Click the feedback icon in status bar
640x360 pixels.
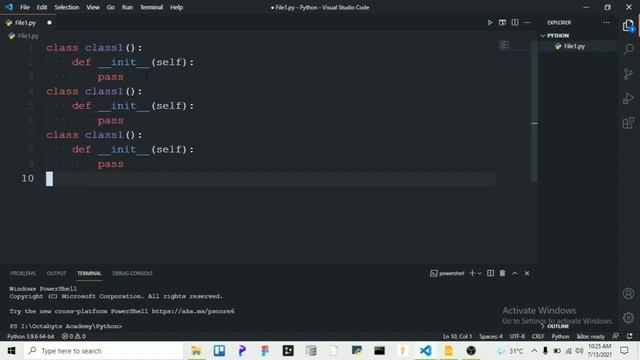pyautogui.click(x=616, y=336)
